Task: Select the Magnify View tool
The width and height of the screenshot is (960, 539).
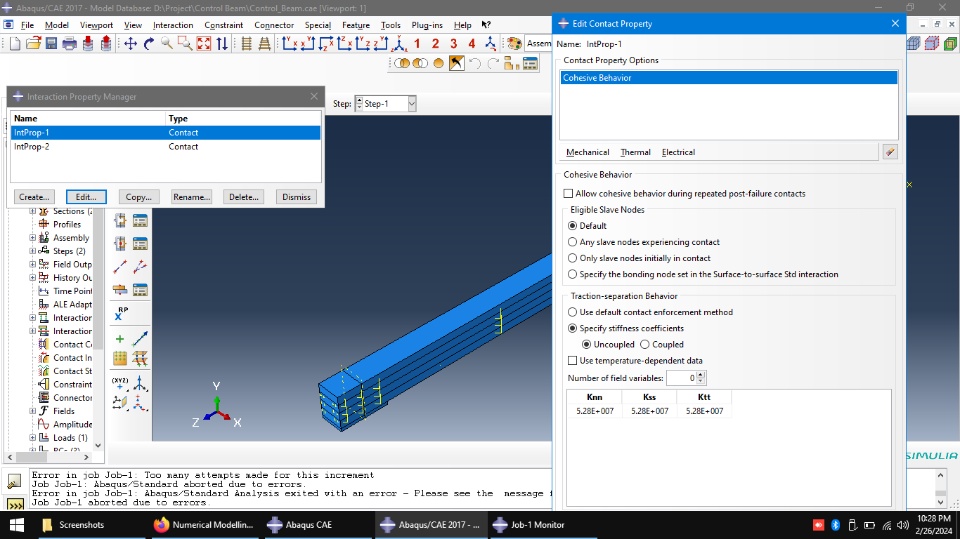Action: (x=167, y=43)
